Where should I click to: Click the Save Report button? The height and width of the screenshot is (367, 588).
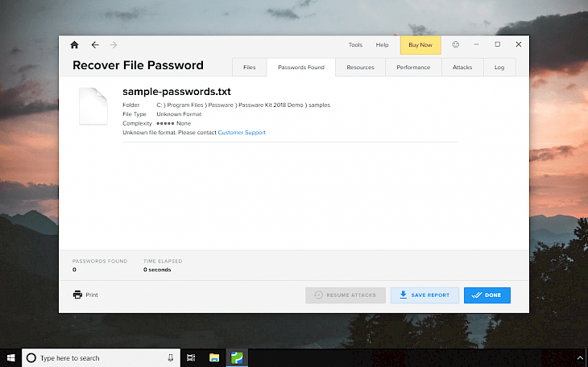pyautogui.click(x=424, y=295)
